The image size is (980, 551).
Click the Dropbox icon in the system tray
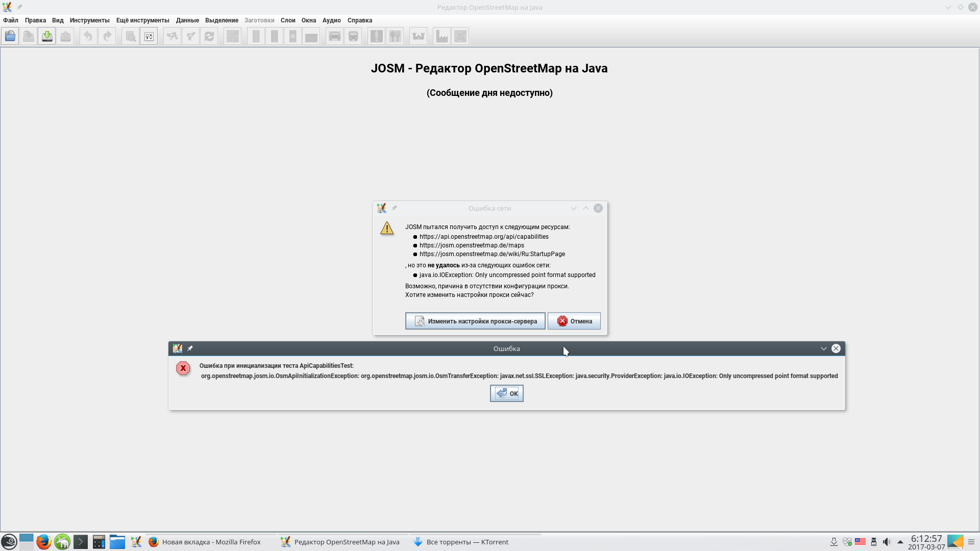847,542
